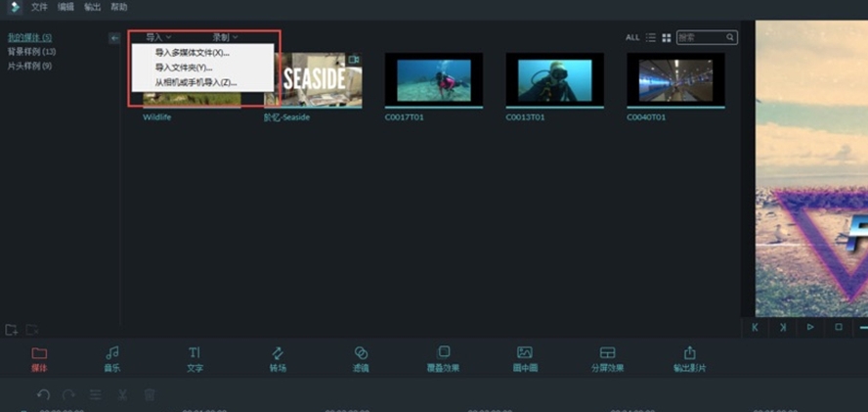The image size is (868, 412).
Task: Select the C0017T01 diving clip thumbnail
Action: click(x=433, y=79)
